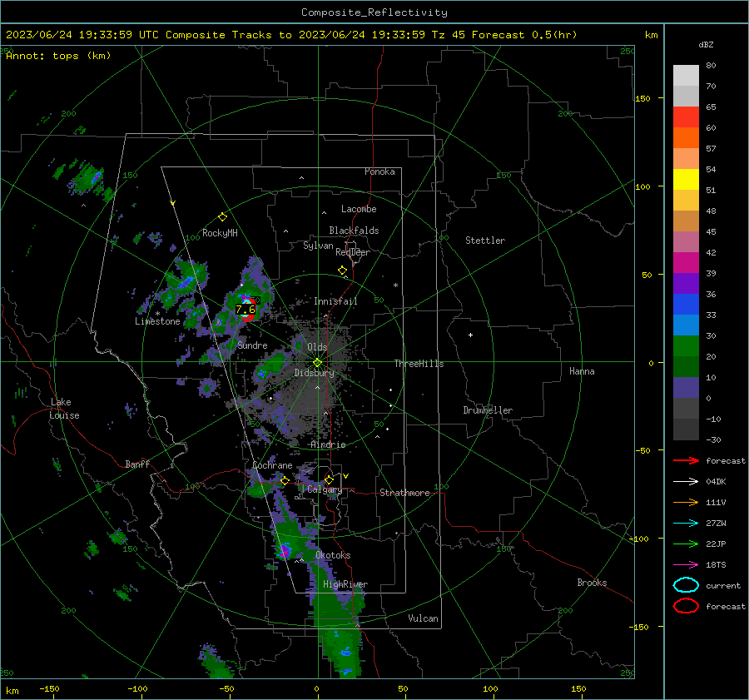Viewport: 749px width, 700px height.
Task: Select the blue 33-36 dBZ color swatch
Action: coord(686,305)
